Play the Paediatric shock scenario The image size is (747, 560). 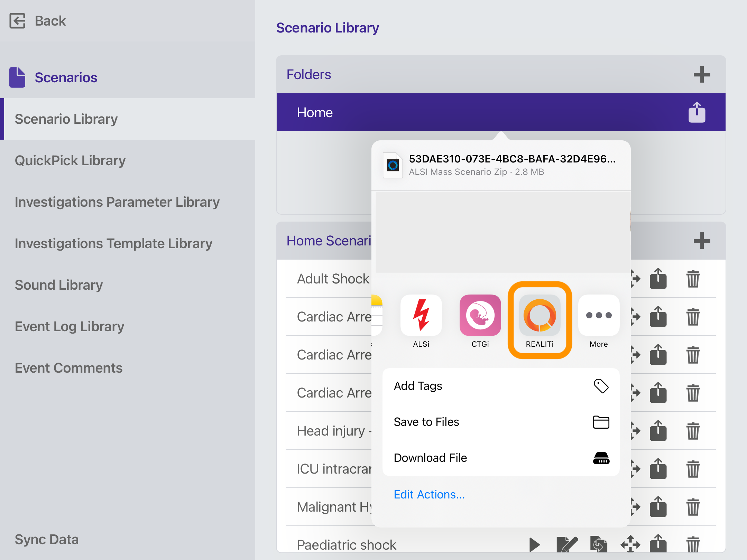534,544
